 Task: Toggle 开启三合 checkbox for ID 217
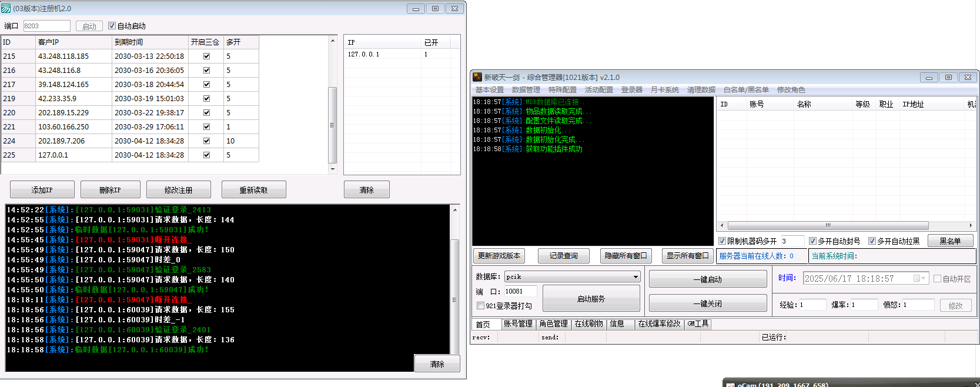(x=206, y=85)
